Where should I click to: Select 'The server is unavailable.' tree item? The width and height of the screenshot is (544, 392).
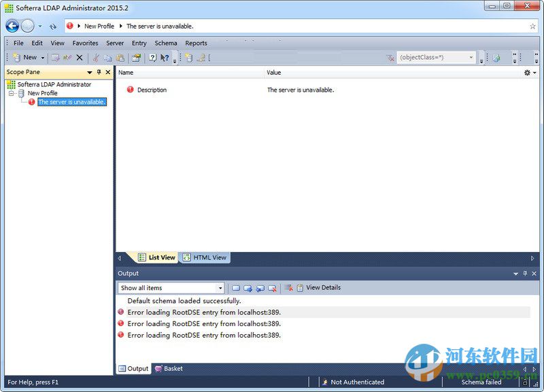click(x=71, y=102)
